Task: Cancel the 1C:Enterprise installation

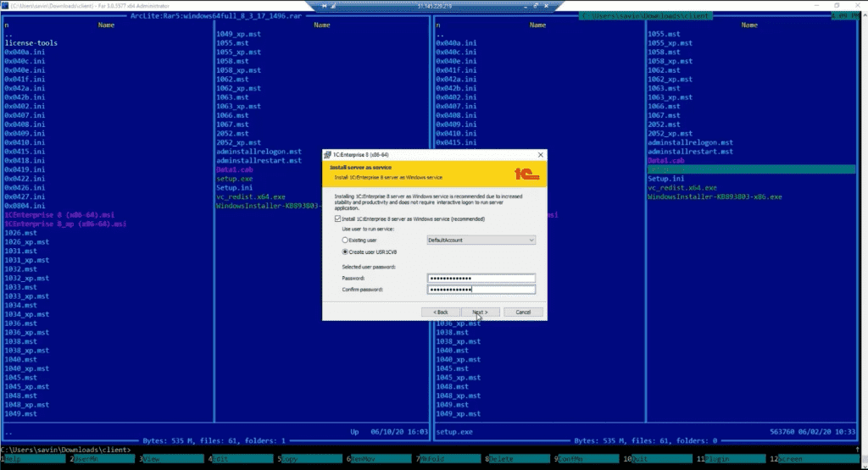Action: [523, 312]
